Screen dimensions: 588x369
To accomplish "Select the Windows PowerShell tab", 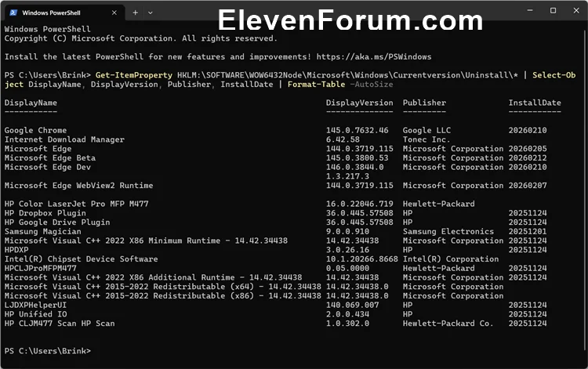I will [64, 13].
